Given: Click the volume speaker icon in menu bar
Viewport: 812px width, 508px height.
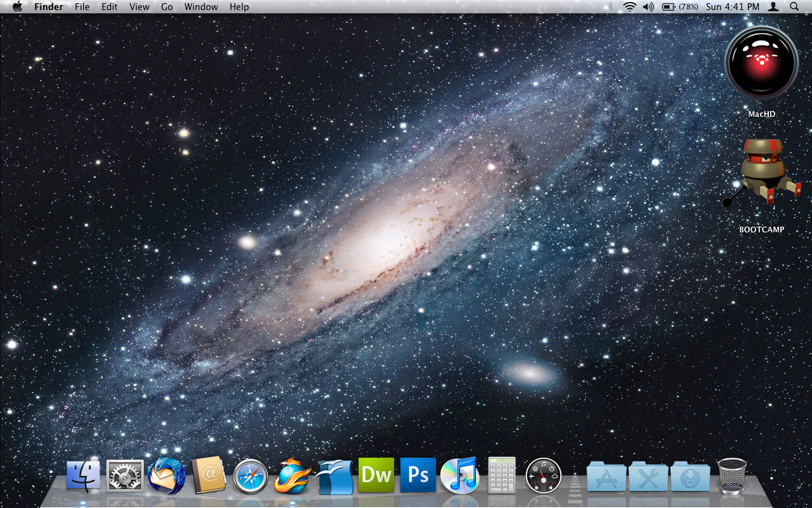Looking at the screenshot, I should tap(648, 7).
